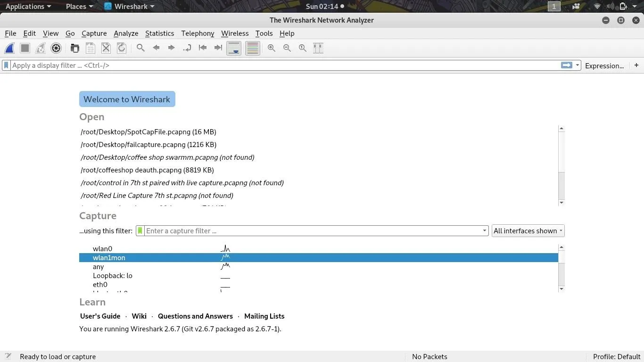Viewport: 644px width, 362px height.
Task: Select control in 7th st paired capture entry
Action: [x=182, y=183]
